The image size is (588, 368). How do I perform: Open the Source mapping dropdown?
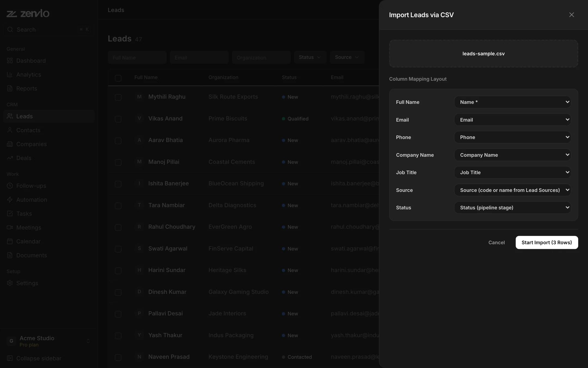coord(513,190)
